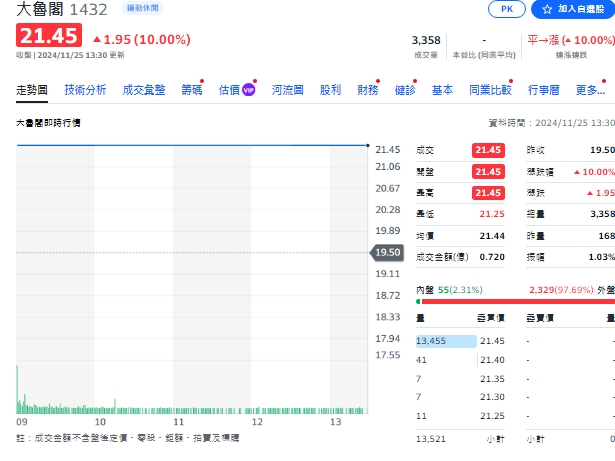The image size is (615, 461).
Task: Open the 技術分析 tab
Action: pyautogui.click(x=85, y=90)
